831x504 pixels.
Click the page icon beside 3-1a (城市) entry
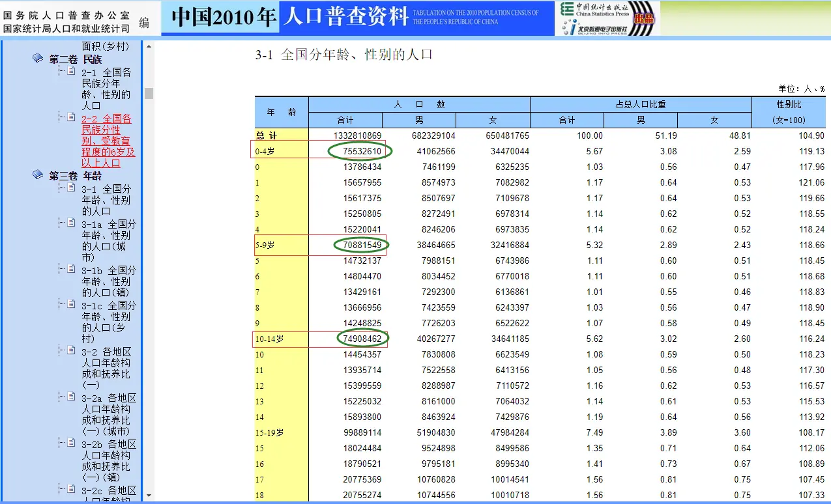[71, 222]
